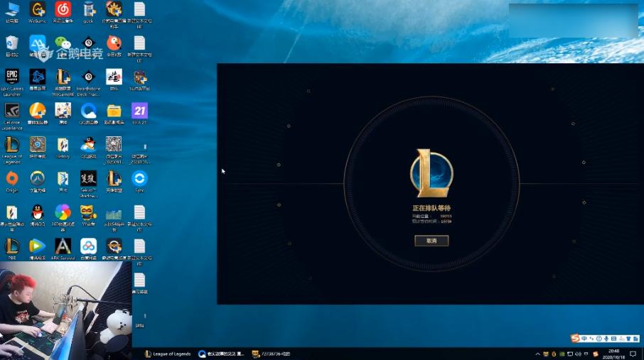Launch Overwatch desktop shortcut

pyautogui.click(x=38, y=181)
